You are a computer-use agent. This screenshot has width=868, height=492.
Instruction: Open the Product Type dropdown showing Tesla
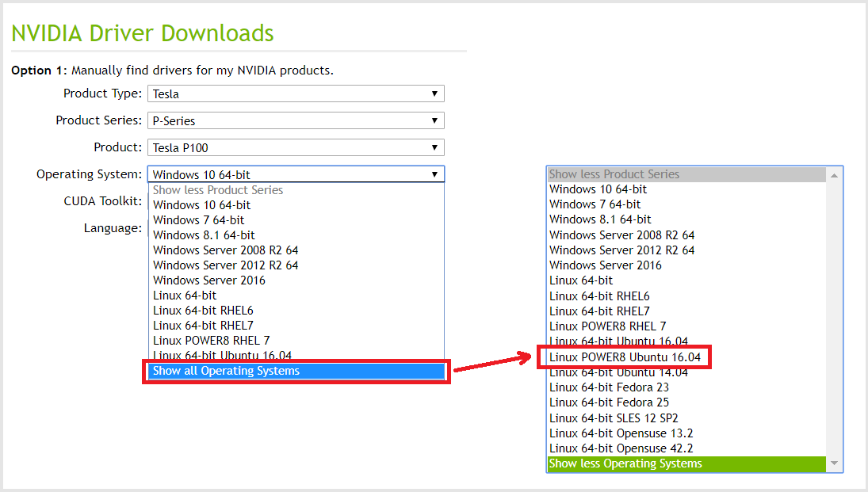point(296,93)
